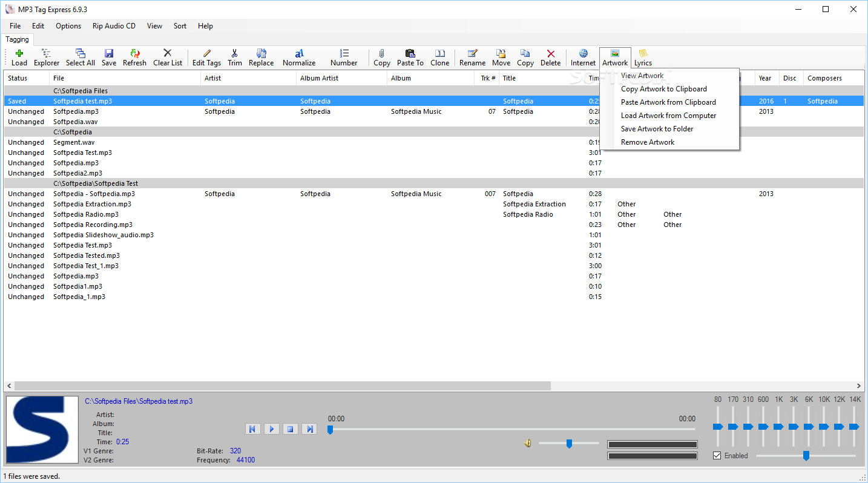
Task: Click the horizontal scrollbar left arrow
Action: pos(9,386)
